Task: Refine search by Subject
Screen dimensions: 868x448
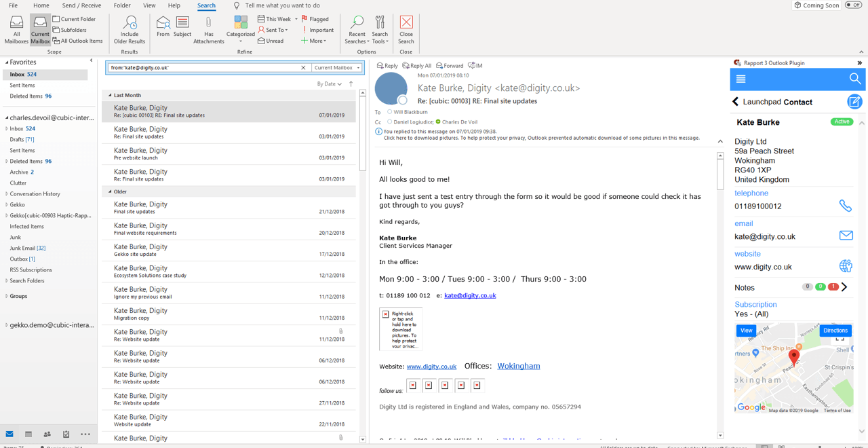Action: [182, 27]
